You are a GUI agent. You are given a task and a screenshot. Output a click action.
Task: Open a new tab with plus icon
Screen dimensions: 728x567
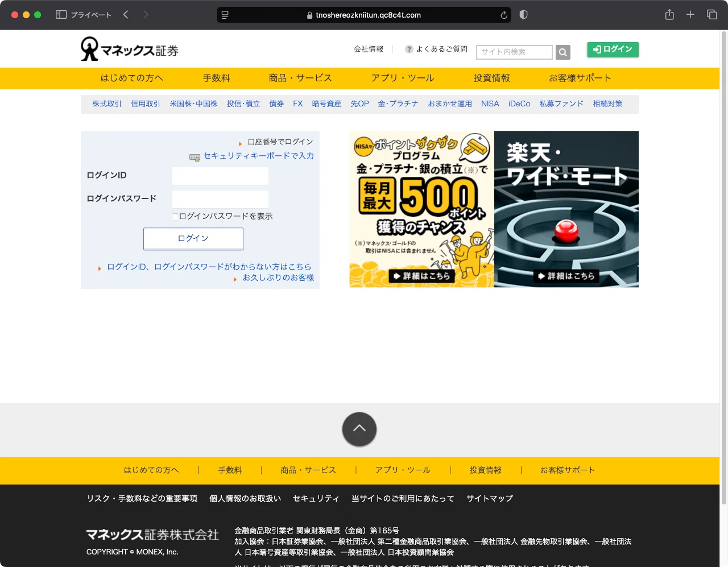690,15
